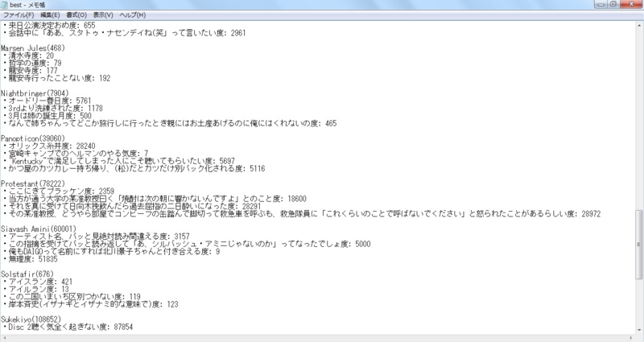Click the line アイルラン度: 13
This screenshot has height=342, width=644.
[x=35, y=289]
